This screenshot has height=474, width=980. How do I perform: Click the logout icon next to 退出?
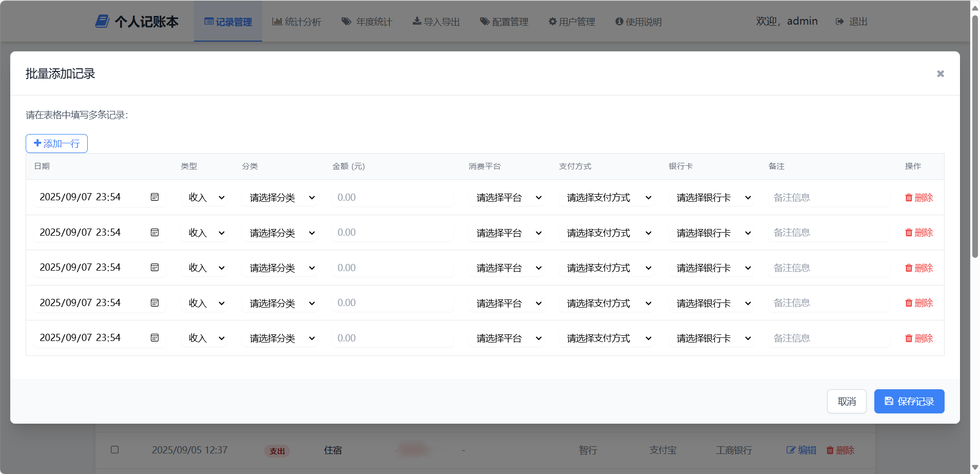click(x=839, y=22)
